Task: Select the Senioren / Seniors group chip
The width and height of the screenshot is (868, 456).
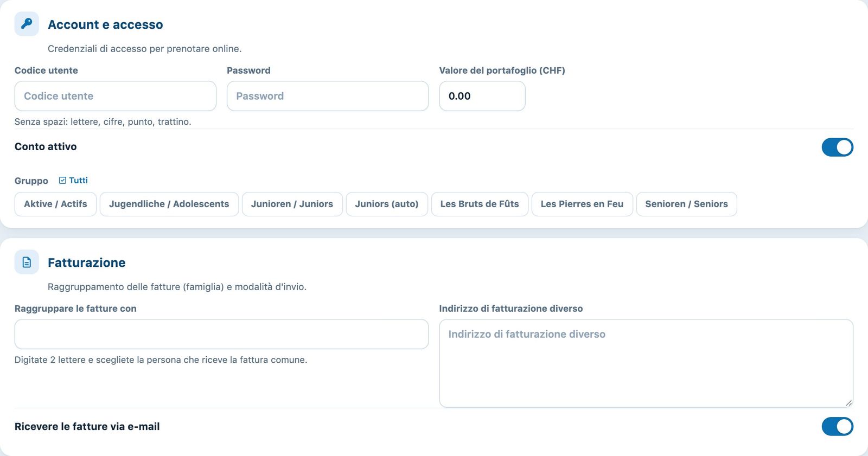Action: pyautogui.click(x=686, y=204)
